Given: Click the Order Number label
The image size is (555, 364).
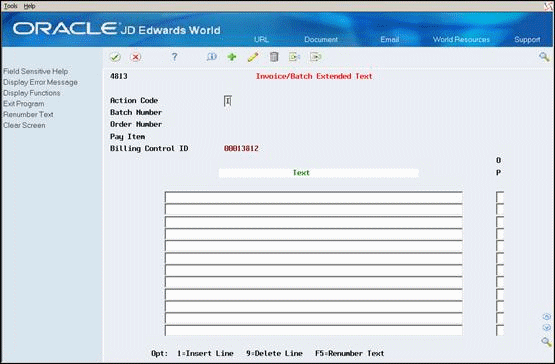Looking at the screenshot, I should click(136, 124).
